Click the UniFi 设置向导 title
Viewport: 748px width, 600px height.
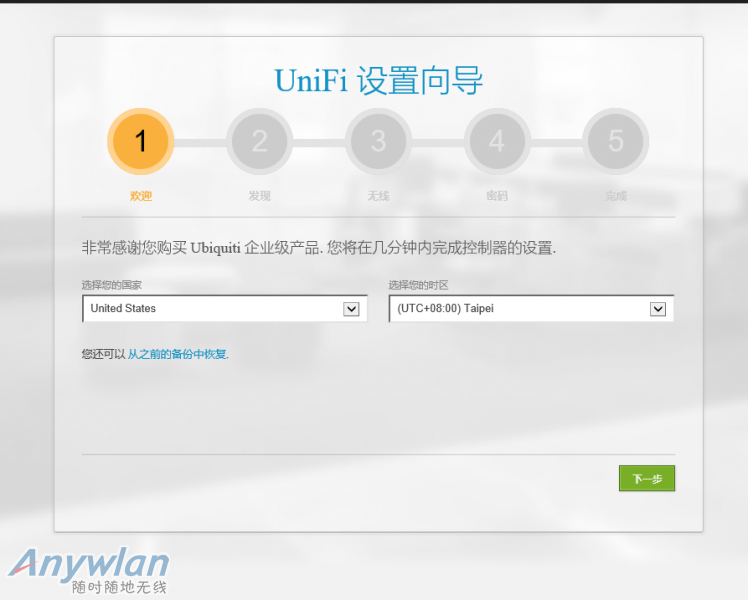[x=378, y=81]
